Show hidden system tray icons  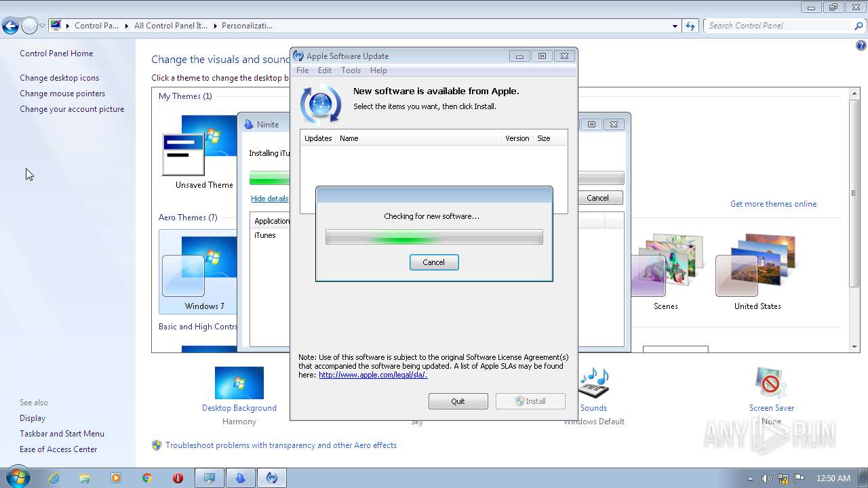click(x=750, y=479)
